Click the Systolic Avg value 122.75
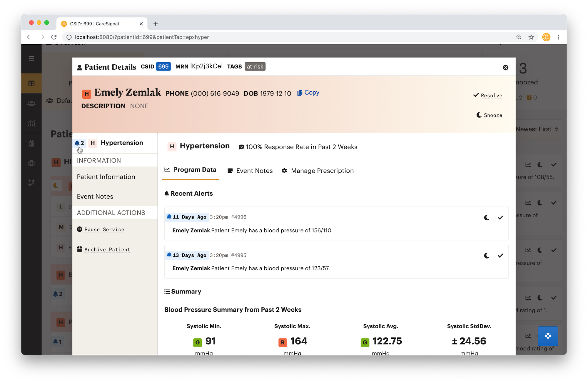588x383 pixels. pyautogui.click(x=387, y=341)
